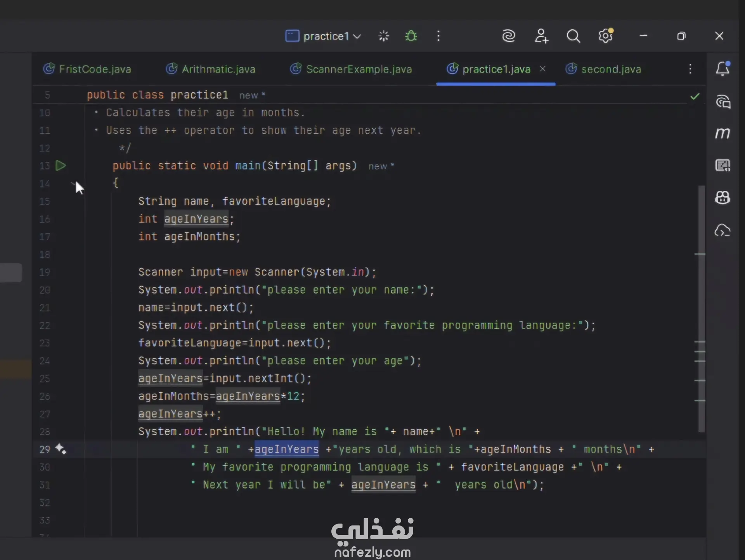The image size is (745, 560).
Task: Click the Run icon beside main method
Action: click(x=61, y=166)
